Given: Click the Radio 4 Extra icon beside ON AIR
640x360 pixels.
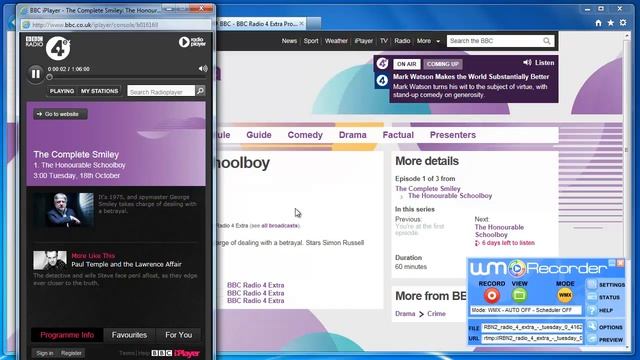Looking at the screenshot, I should (x=382, y=63).
